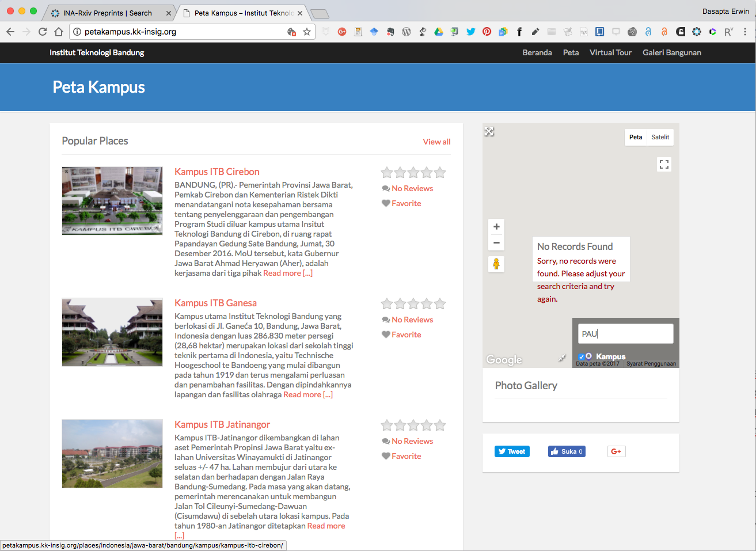Open the Kampus ITB Cirebon title link
The height and width of the screenshot is (551, 756).
point(217,172)
